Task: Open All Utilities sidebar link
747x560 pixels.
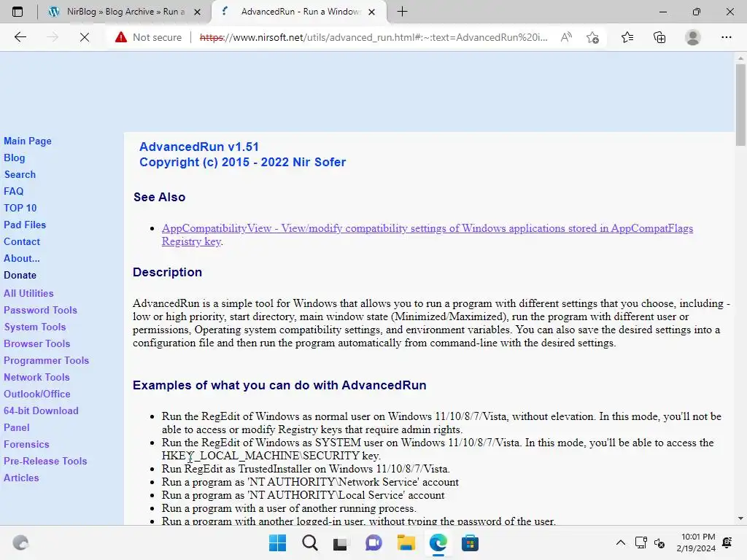Action: pyautogui.click(x=28, y=293)
